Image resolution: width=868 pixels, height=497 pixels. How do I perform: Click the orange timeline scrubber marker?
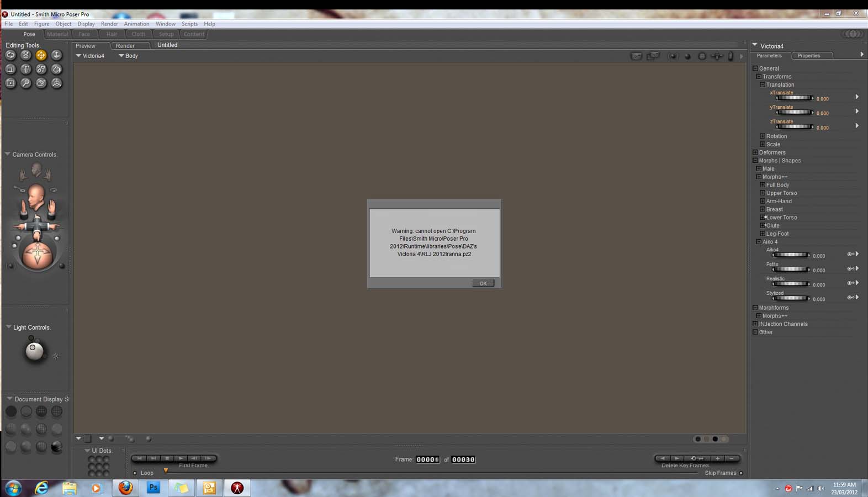click(x=166, y=471)
